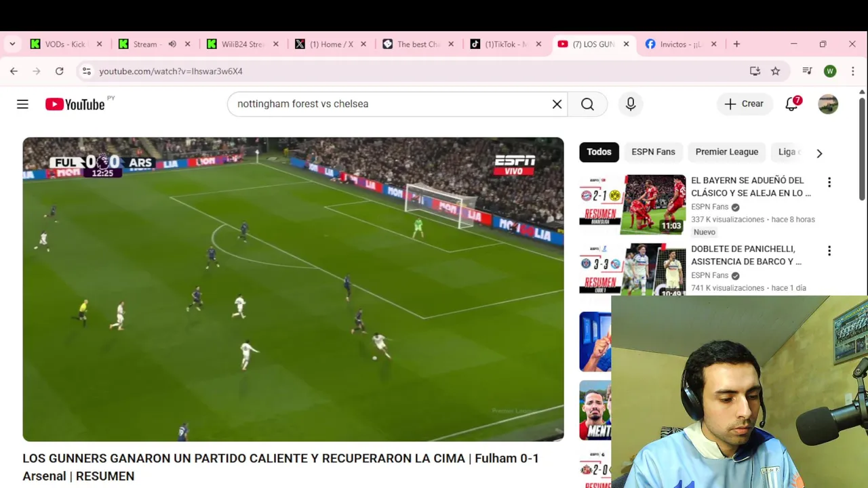Open the YouTube guide hamburger menu

coord(22,104)
